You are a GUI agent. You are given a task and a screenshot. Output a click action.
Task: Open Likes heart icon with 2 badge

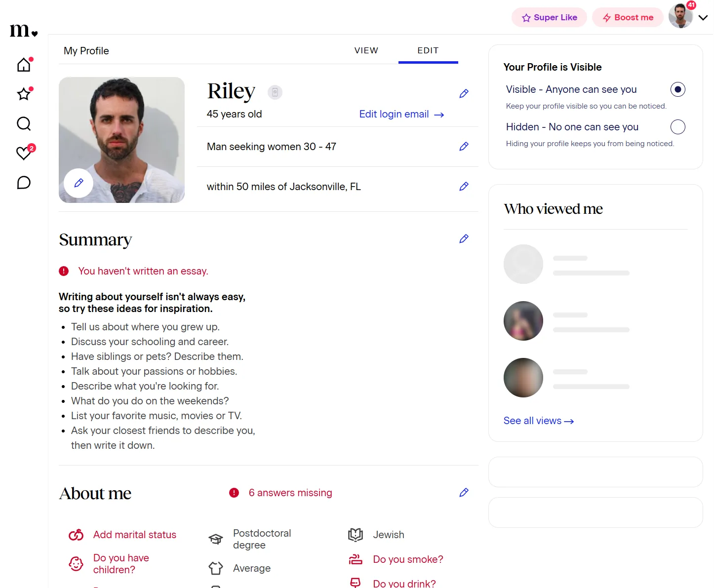point(24,153)
